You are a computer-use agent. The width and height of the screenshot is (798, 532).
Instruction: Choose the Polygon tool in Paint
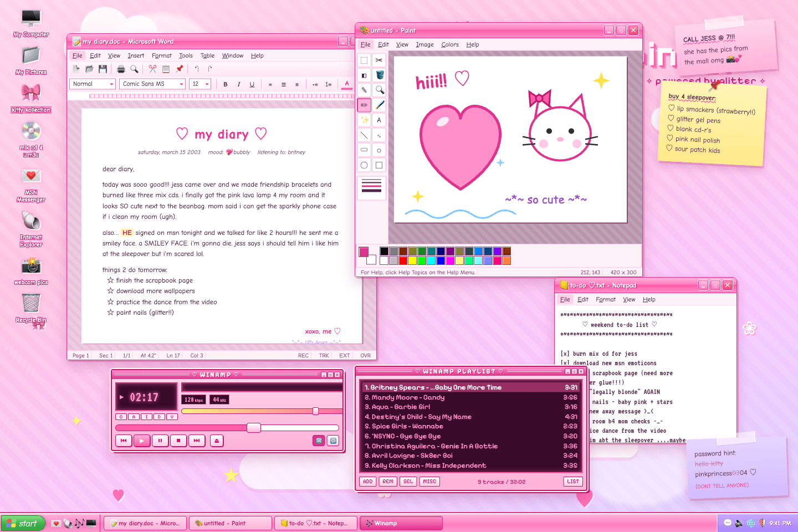(379, 150)
